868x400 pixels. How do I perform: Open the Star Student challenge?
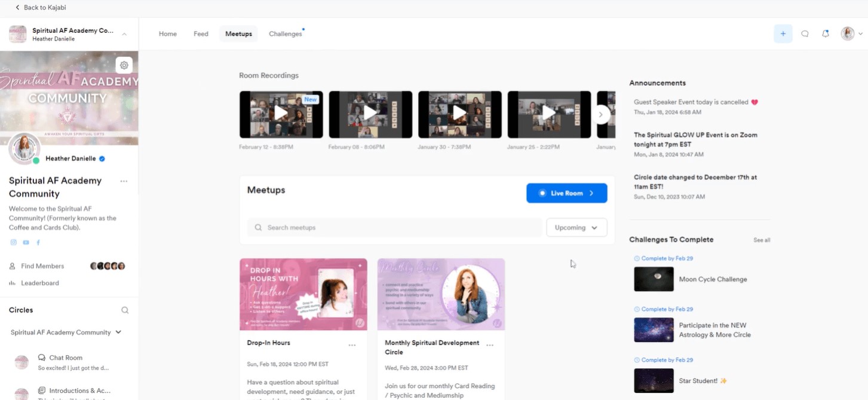703,381
